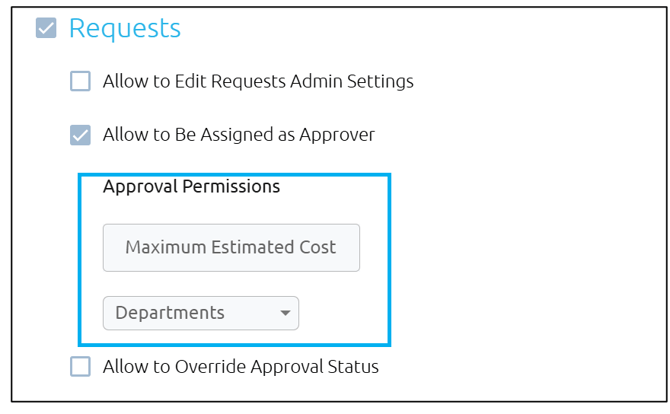The width and height of the screenshot is (670, 414).
Task: Click the 'Allow to Edit Requests Admin Settings' label
Action: (x=258, y=81)
